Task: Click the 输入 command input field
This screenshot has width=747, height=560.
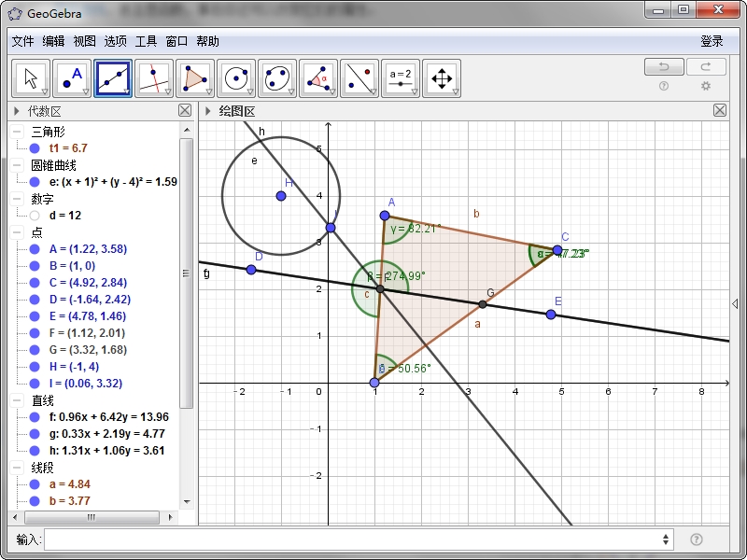Action: 355,539
